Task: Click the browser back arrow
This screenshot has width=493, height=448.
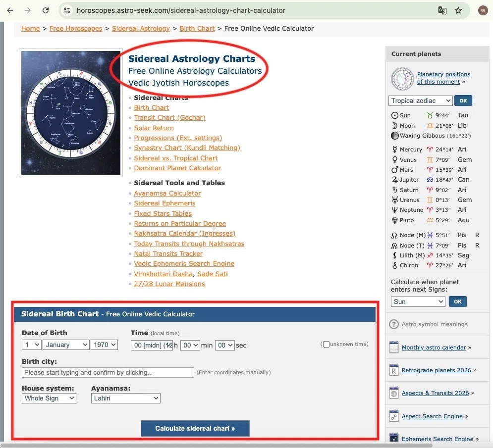Action: [x=10, y=10]
